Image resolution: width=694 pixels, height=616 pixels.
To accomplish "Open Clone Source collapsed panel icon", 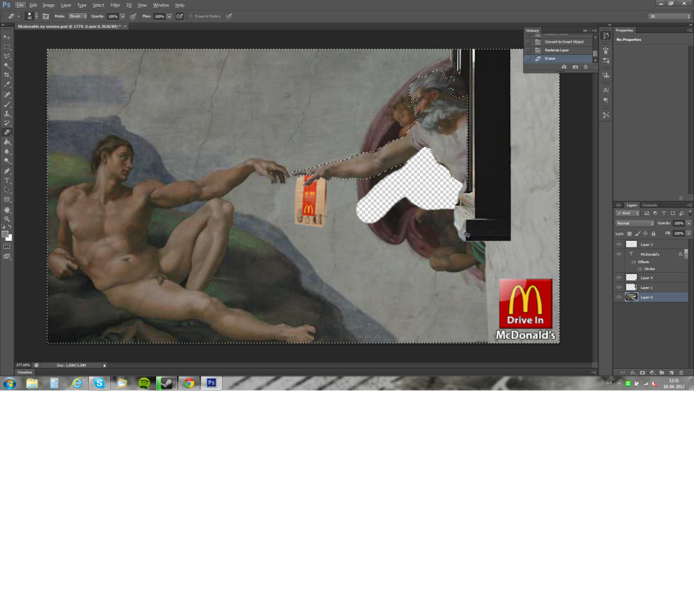I will click(x=606, y=75).
